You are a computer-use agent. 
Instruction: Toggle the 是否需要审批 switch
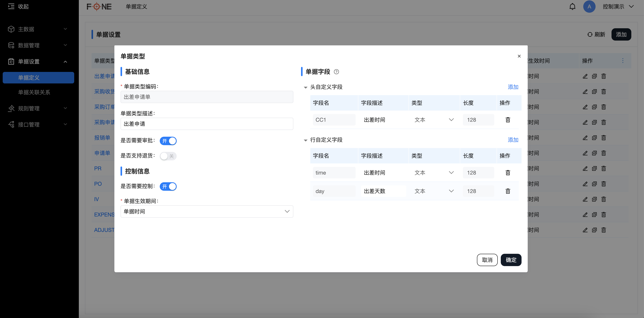168,141
